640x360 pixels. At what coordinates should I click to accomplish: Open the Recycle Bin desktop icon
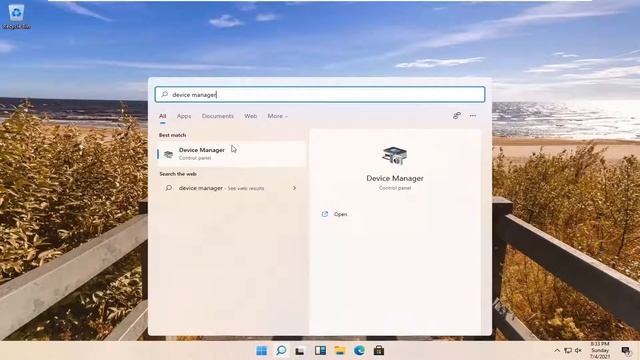pyautogui.click(x=16, y=16)
